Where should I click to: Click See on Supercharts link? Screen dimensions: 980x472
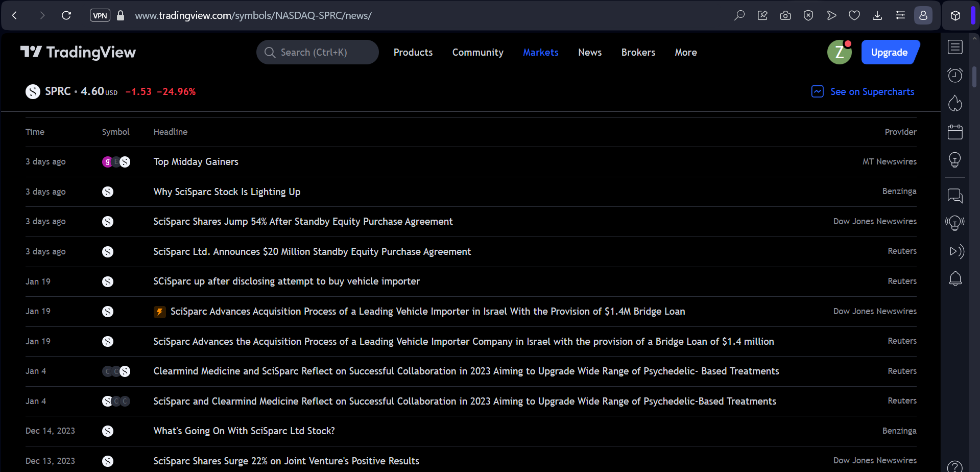[x=863, y=91]
